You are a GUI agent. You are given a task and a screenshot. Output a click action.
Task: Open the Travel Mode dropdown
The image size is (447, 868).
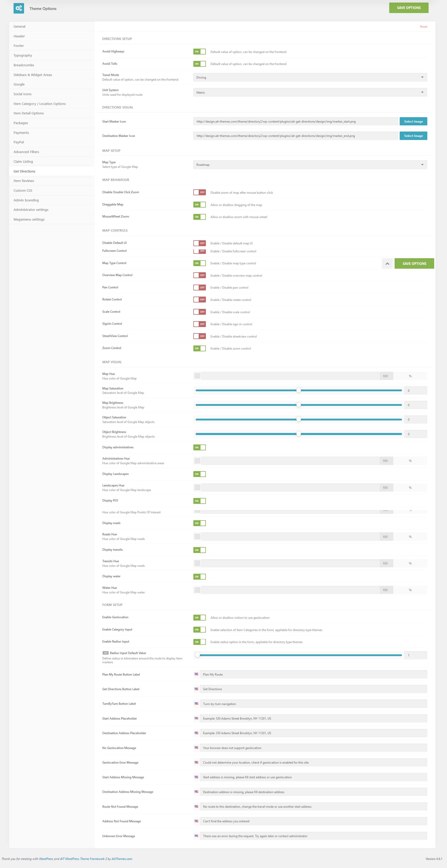pos(310,78)
